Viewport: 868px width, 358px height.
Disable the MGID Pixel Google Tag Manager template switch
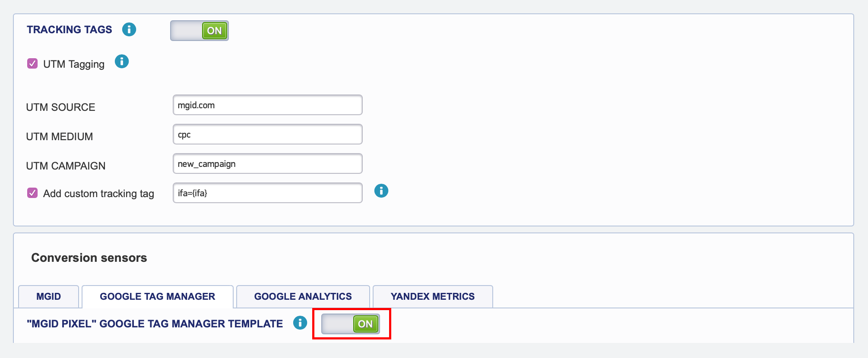pos(351,324)
